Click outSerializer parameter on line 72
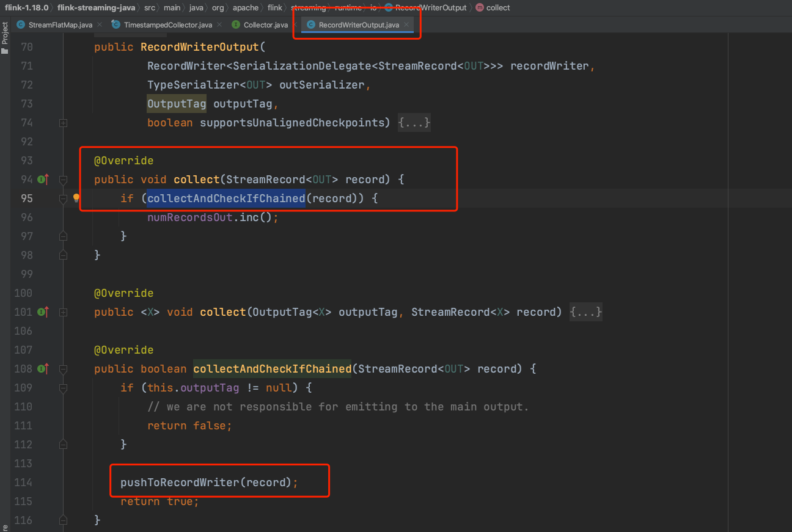This screenshot has width=792, height=532. click(322, 85)
